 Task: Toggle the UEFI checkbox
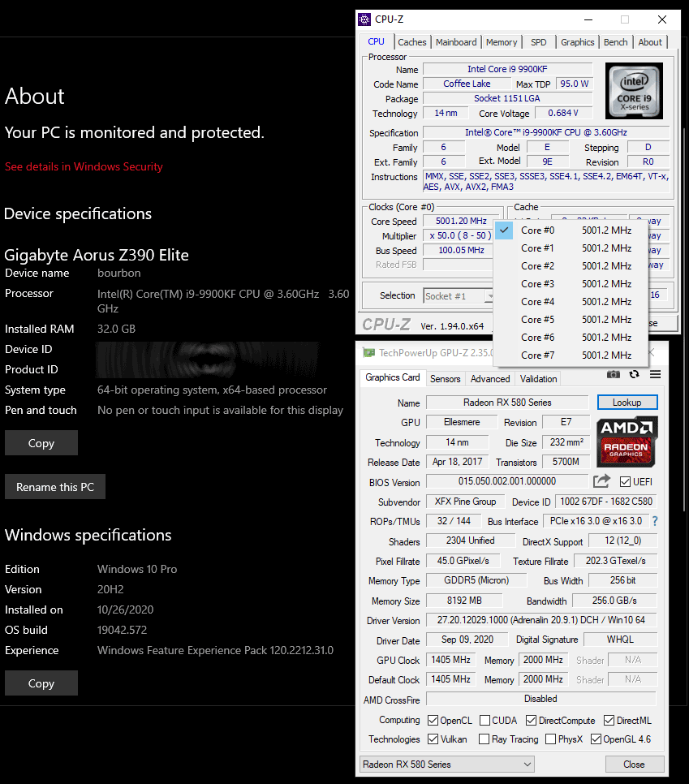click(x=625, y=481)
